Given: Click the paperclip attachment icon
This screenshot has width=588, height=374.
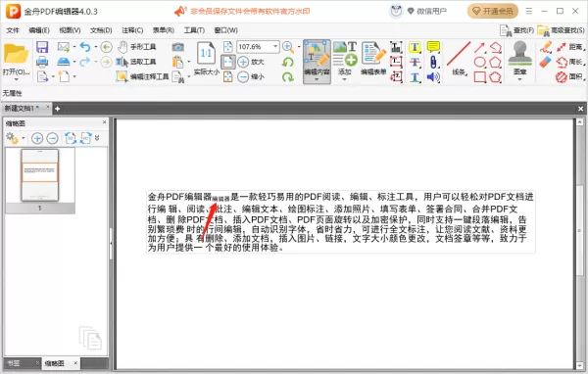Looking at the screenshot, I should point(433,62).
